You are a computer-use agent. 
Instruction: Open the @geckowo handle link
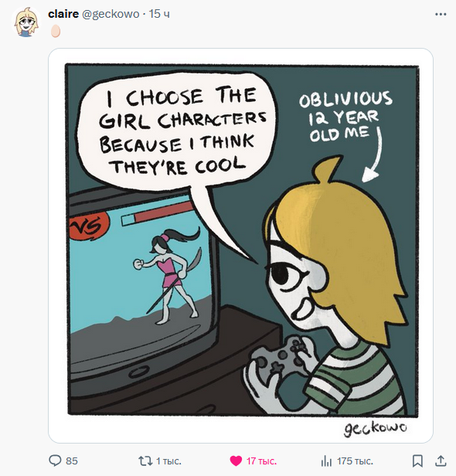[x=111, y=14]
